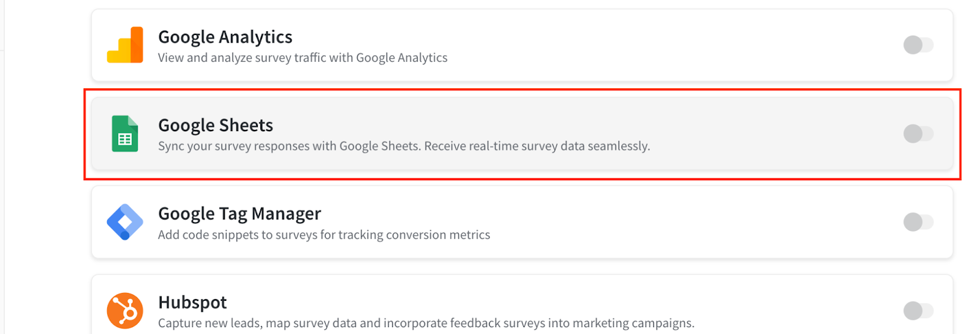Select the Hubspot integration card

pos(522,305)
